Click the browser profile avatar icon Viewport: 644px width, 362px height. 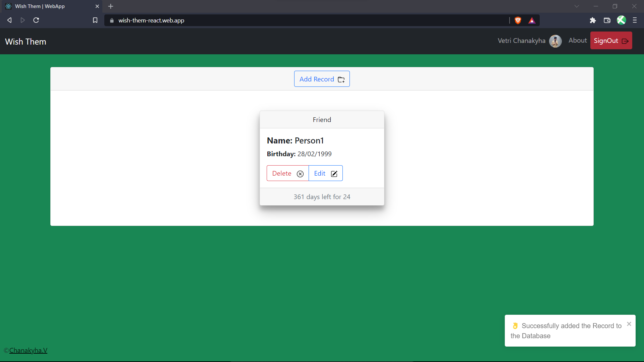(x=621, y=20)
